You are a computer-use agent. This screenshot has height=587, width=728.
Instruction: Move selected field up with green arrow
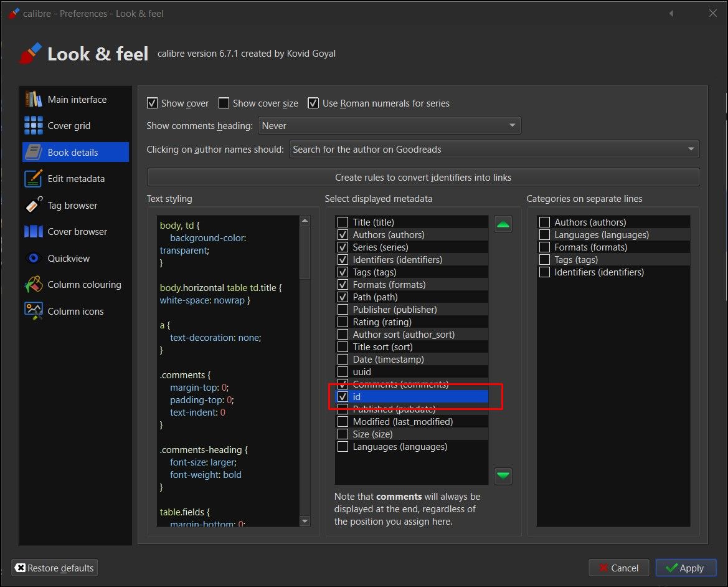pyautogui.click(x=503, y=224)
